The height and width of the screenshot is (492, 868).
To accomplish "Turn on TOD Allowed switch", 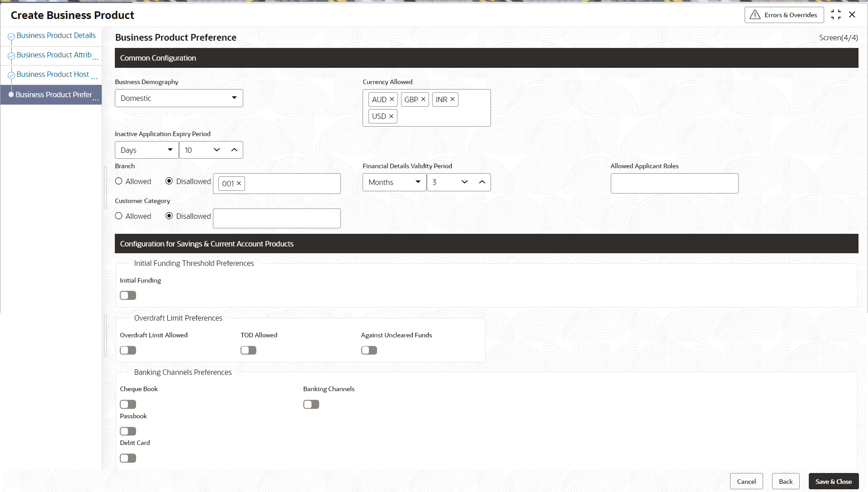I will 248,350.
